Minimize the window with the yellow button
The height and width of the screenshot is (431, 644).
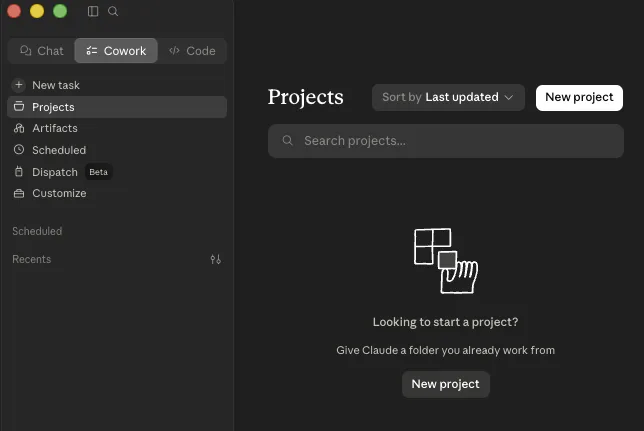click(37, 11)
